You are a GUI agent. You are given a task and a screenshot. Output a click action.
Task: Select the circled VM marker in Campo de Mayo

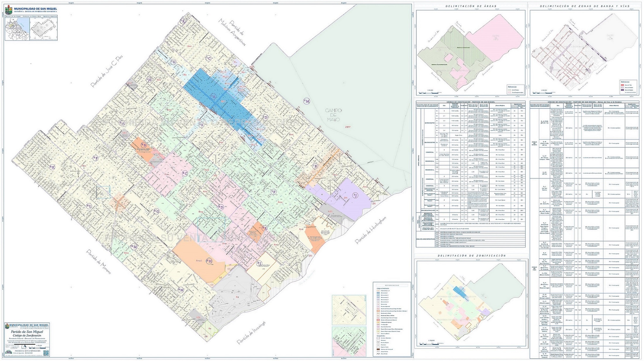(x=306, y=101)
